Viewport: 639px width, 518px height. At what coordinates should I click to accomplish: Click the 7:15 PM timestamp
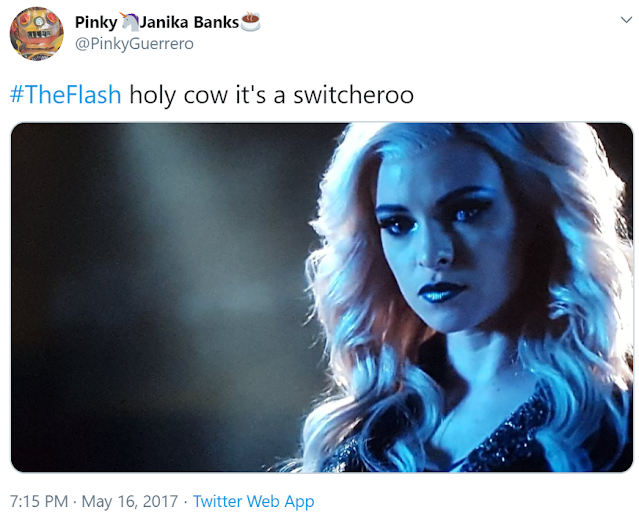click(x=39, y=501)
